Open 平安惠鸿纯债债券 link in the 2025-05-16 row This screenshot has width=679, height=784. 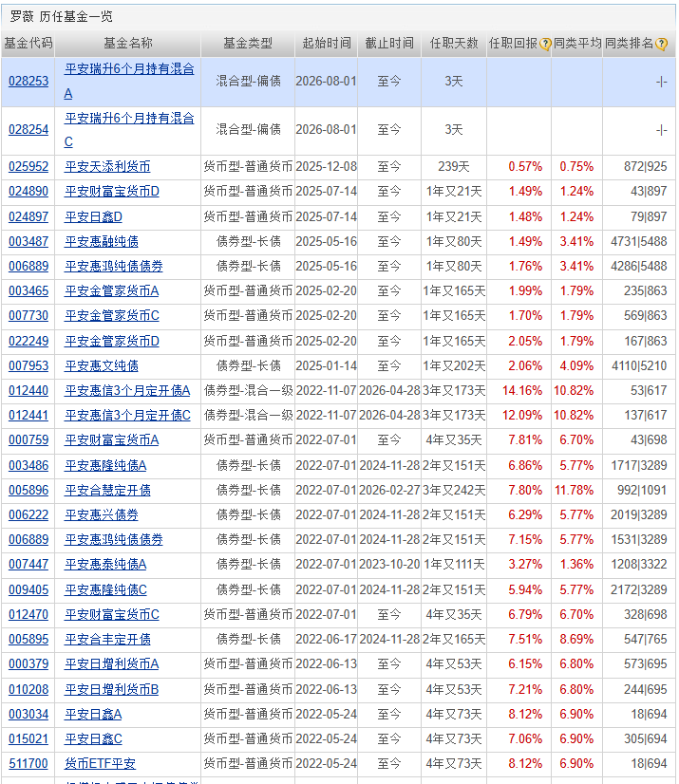click(114, 266)
